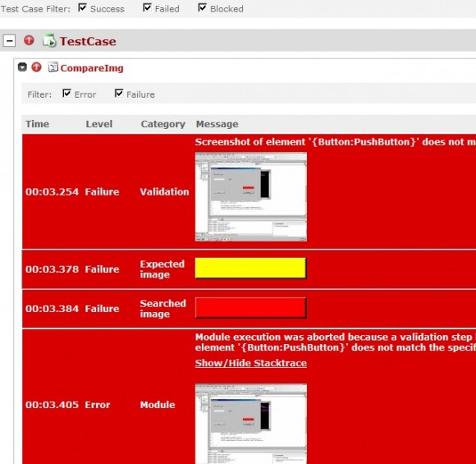Click the red error icon beside CompareImg
Screen dimensions: 476x464
tap(36, 67)
